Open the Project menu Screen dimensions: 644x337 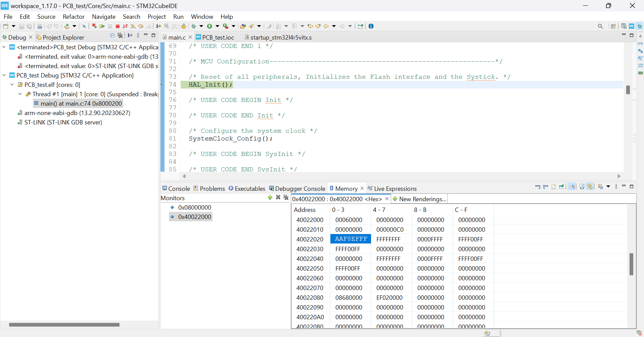click(x=157, y=17)
